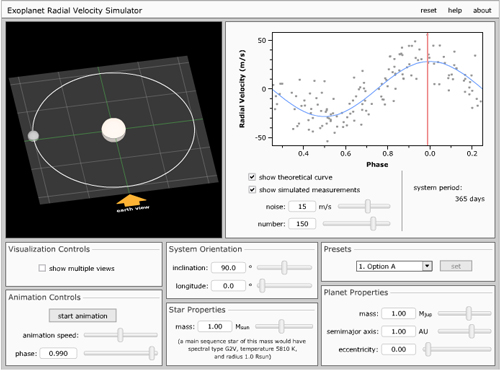The width and height of the screenshot is (500, 370).
Task: Click the star at the orbit center
Action: pos(114,130)
